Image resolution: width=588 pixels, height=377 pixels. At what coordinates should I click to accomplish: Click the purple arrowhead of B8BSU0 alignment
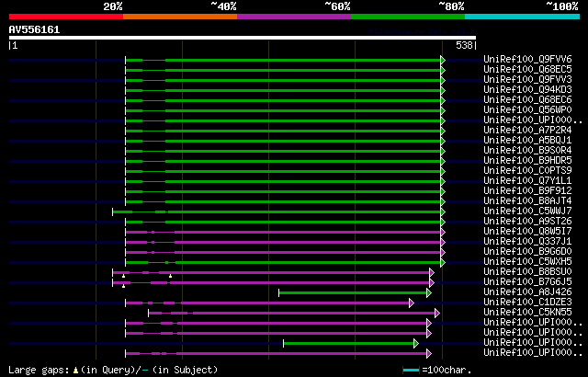[x=432, y=273]
